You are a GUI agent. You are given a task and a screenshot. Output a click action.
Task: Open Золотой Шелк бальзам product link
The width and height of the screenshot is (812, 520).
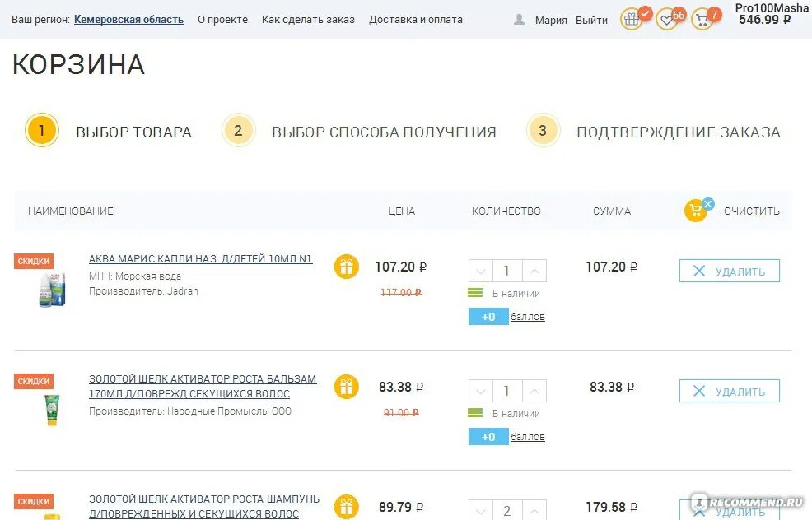point(203,386)
